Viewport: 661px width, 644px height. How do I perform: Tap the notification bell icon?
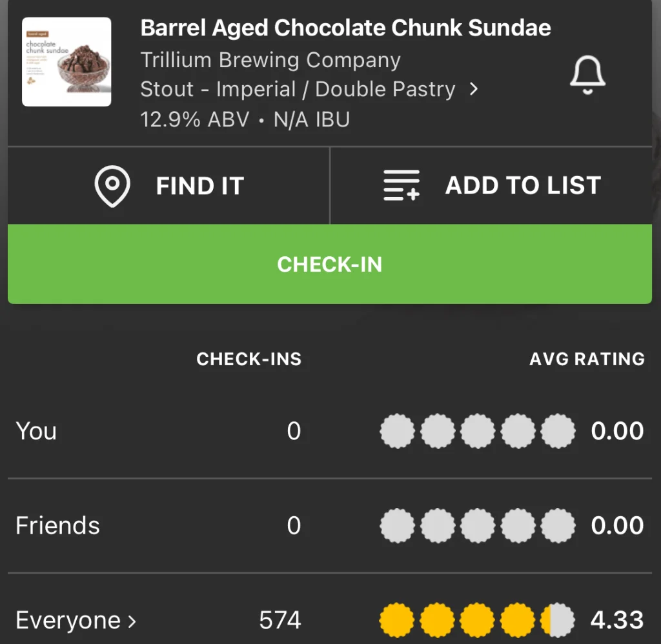coord(587,75)
